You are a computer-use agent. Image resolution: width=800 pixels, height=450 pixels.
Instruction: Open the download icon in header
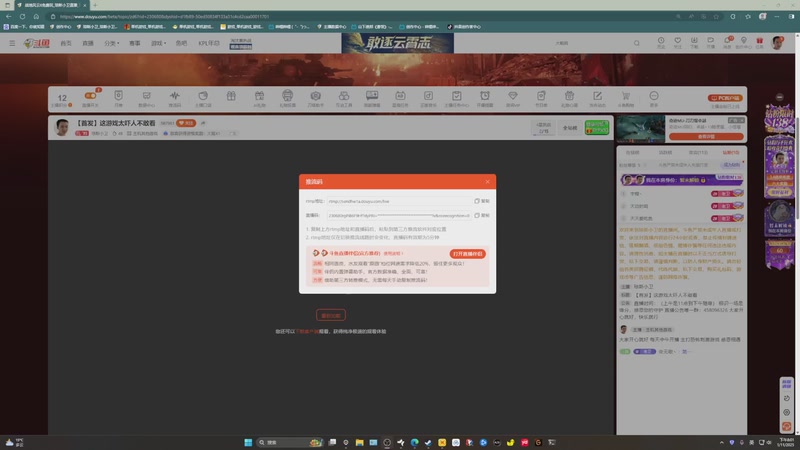tap(694, 42)
